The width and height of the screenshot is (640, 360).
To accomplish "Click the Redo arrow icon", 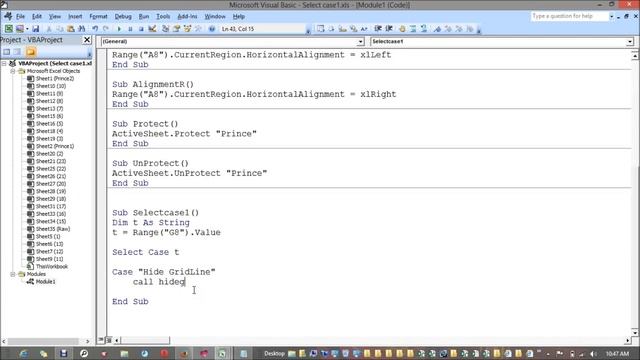I will coord(106,29).
